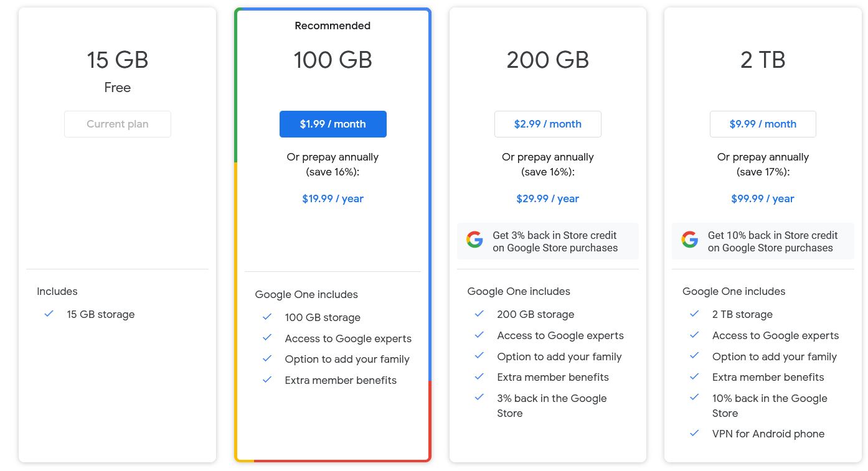Image resolution: width=868 pixels, height=471 pixels.
Task: Click the Google logo in 200 GB plan
Action: (x=474, y=240)
